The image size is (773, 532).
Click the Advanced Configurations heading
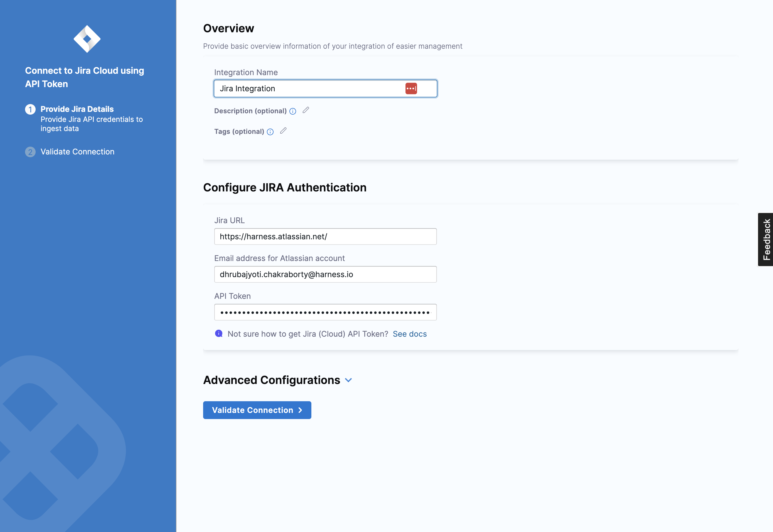[x=271, y=380]
